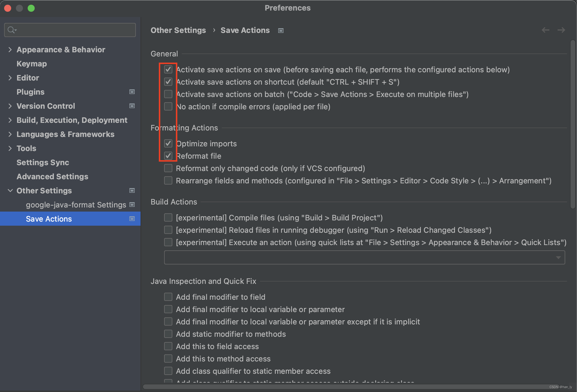577x392 pixels.
Task: Collapse the Other Settings tree node
Action: coord(10,191)
